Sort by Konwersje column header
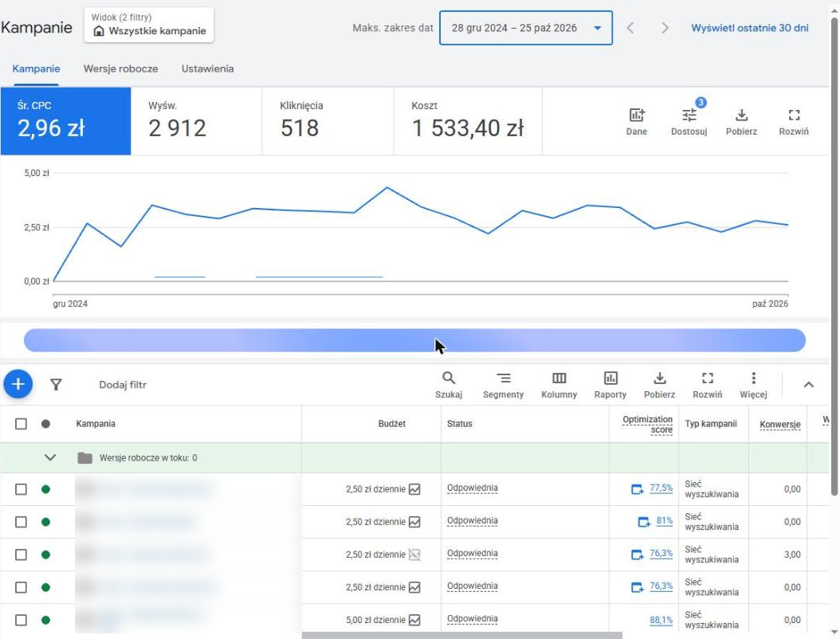The image size is (840, 639). pos(780,424)
